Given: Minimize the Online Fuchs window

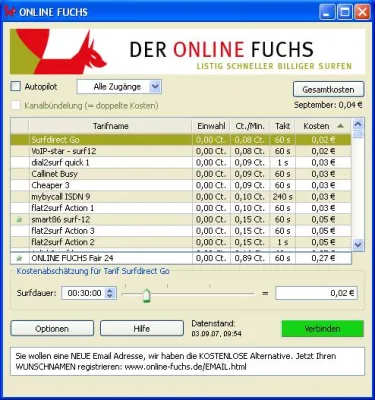Looking at the screenshot, I should [327, 12].
